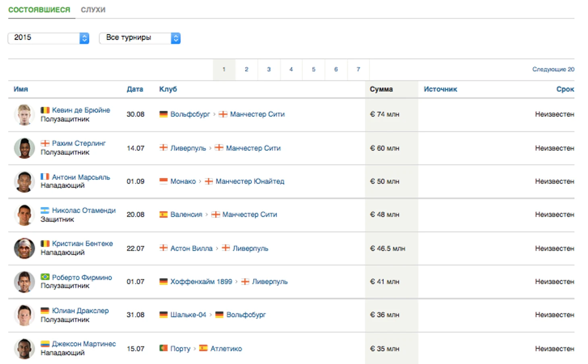Open Манчестер Сити in де Брюйне row
Screen dimensions: 588x364
(x=257, y=114)
